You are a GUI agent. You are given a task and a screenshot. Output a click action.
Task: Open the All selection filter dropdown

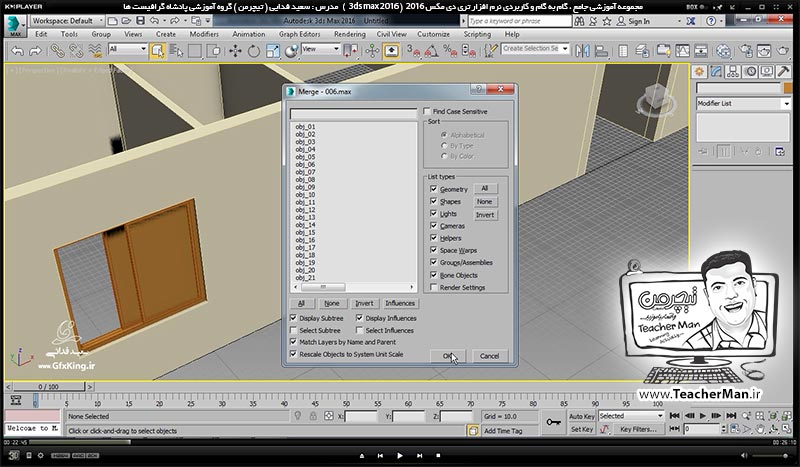point(128,49)
